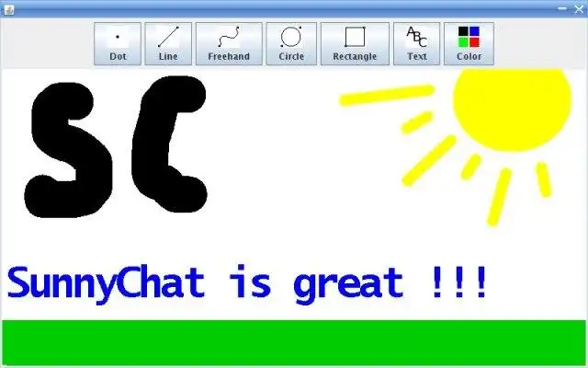The height and width of the screenshot is (368, 588).
Task: Activate the Circle shape tool
Action: 291,43
